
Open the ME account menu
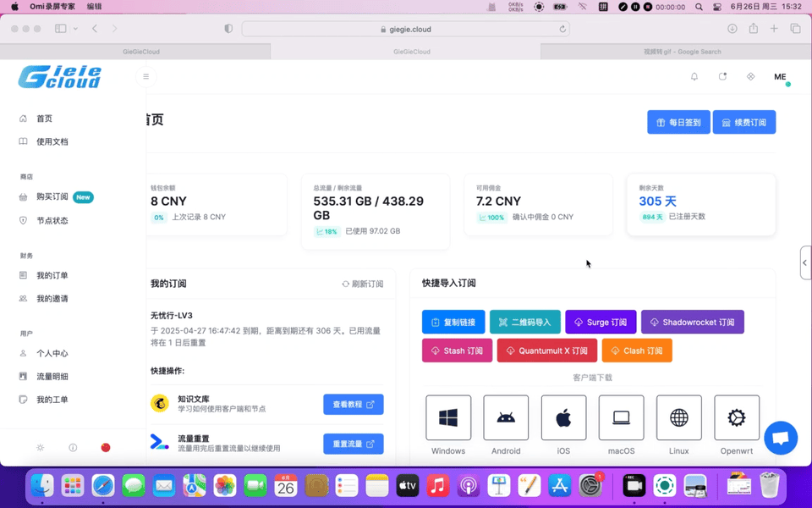[781, 77]
